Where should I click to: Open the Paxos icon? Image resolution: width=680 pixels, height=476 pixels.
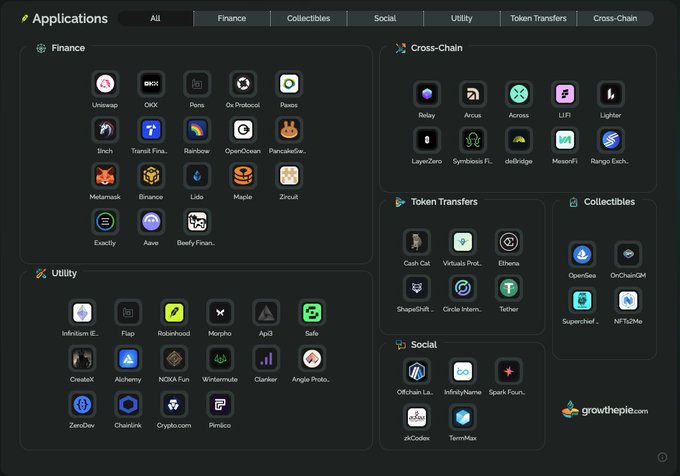[x=289, y=84]
